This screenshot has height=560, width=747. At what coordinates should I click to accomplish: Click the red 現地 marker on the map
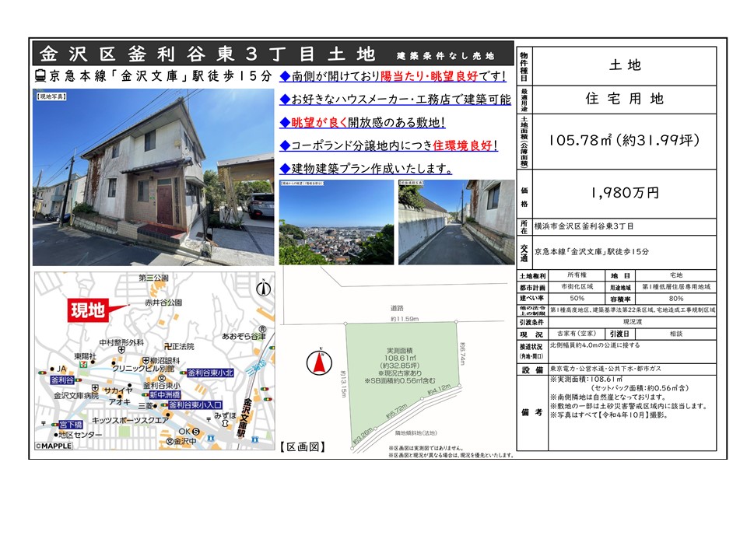click(x=88, y=310)
